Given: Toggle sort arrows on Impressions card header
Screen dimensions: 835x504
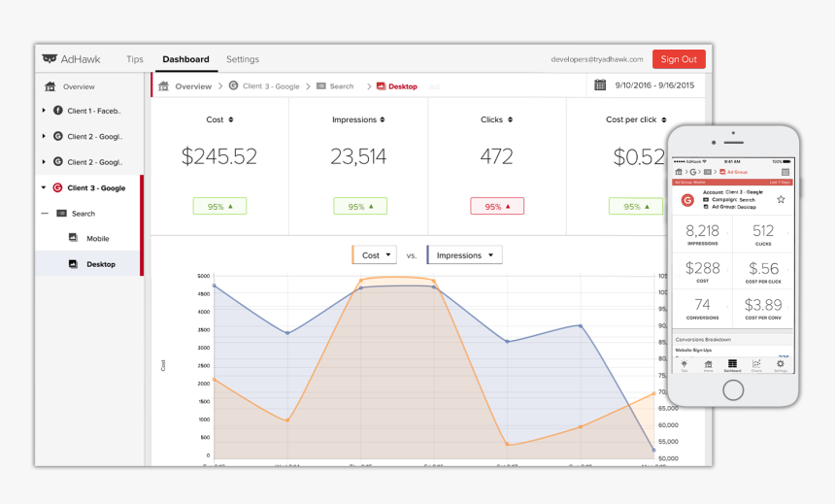Looking at the screenshot, I should pyautogui.click(x=383, y=119).
